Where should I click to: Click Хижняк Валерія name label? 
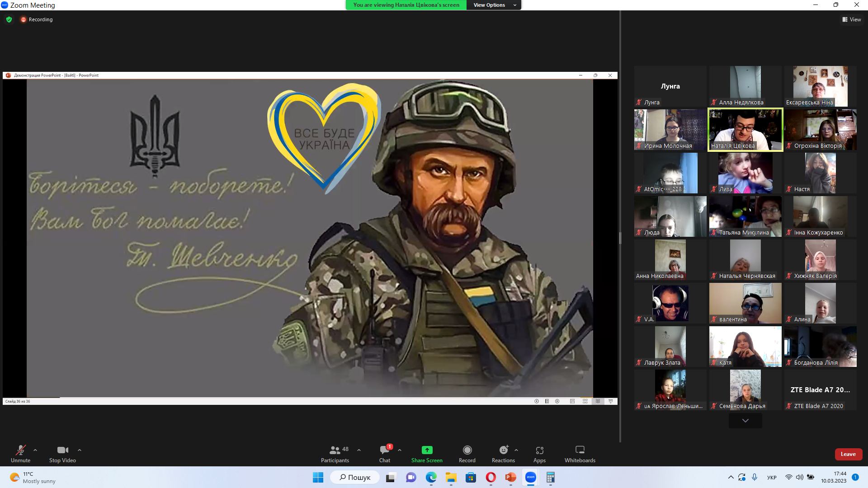click(815, 276)
